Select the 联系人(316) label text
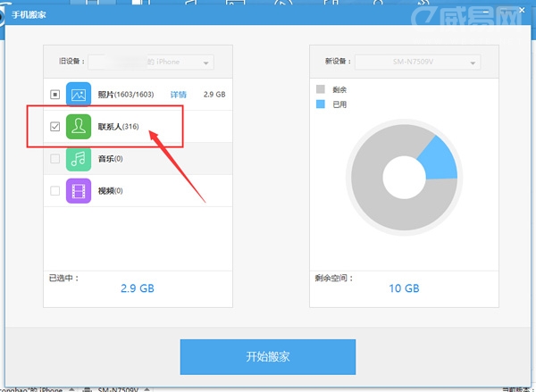 pyautogui.click(x=119, y=127)
